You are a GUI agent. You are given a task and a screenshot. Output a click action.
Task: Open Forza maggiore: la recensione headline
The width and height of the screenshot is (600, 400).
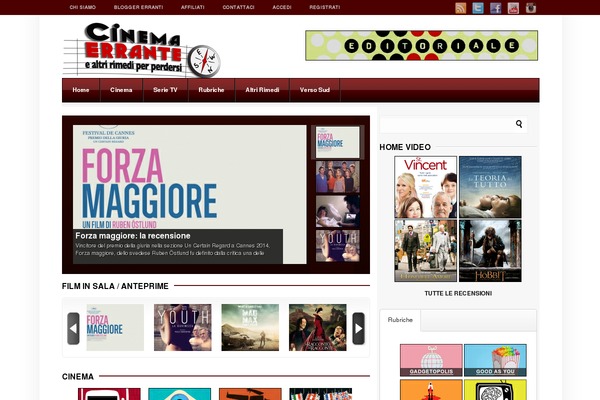click(133, 236)
